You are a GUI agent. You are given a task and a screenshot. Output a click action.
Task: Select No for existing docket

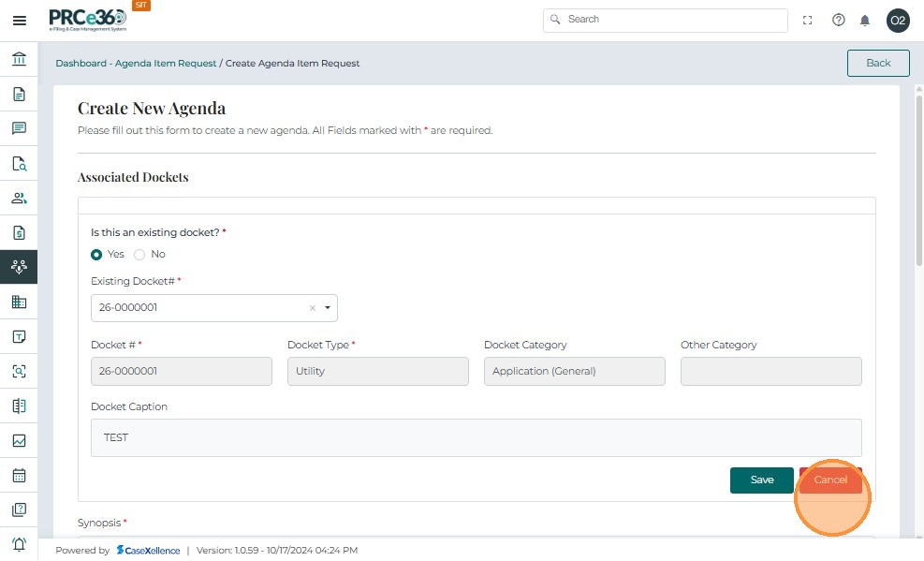coord(139,254)
